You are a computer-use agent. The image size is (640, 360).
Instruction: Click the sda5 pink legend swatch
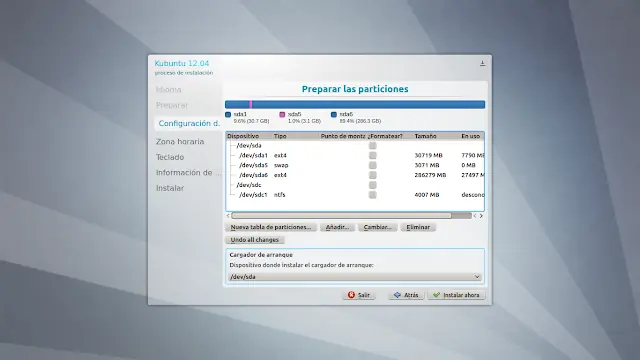point(282,115)
